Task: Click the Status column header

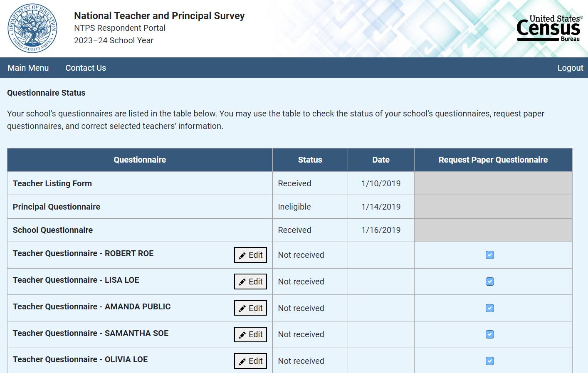Action: coord(310,160)
